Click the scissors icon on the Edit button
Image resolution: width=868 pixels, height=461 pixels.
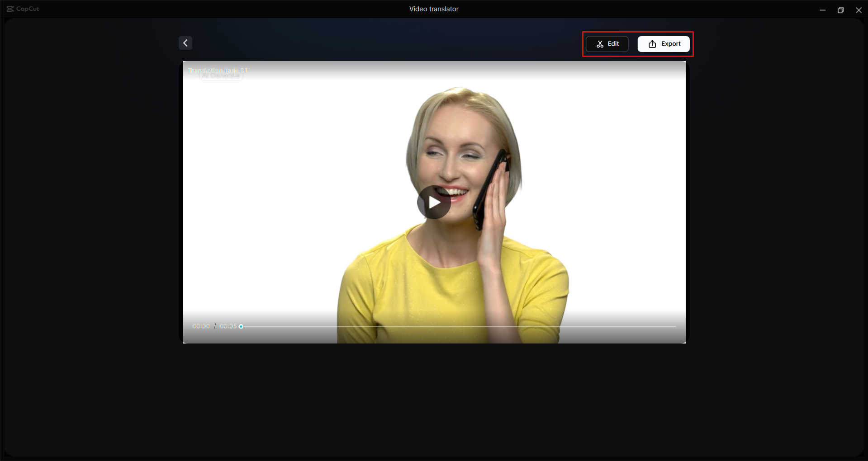tap(600, 44)
